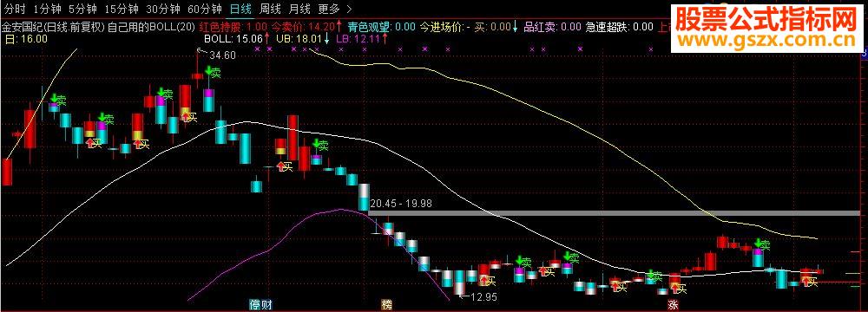Click the LB: 12.11 value
The width and height of the screenshot is (868, 312).
point(358,39)
